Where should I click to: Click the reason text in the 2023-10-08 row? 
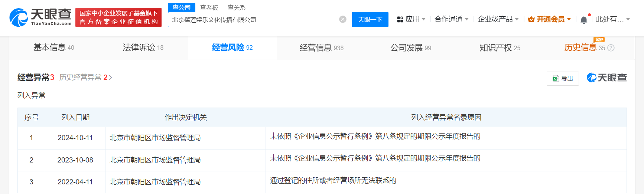[375, 158]
